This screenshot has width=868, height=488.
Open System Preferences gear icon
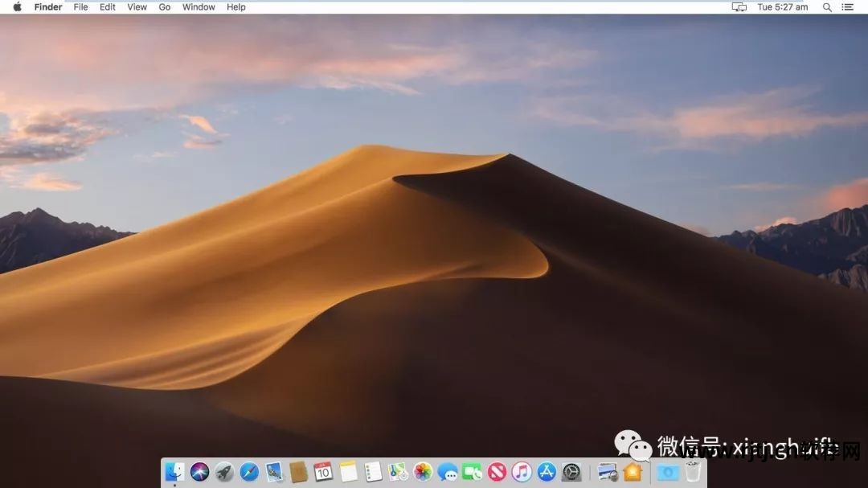[571, 472]
